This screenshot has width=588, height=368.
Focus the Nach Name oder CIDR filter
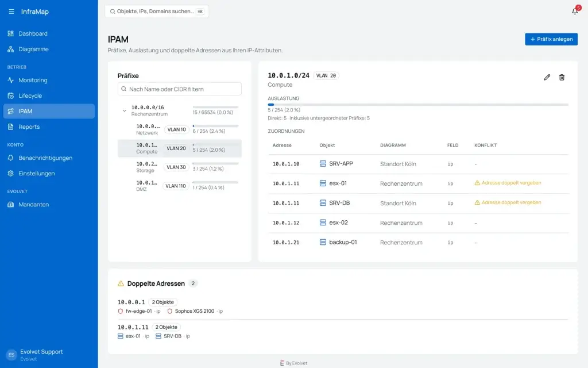179,89
